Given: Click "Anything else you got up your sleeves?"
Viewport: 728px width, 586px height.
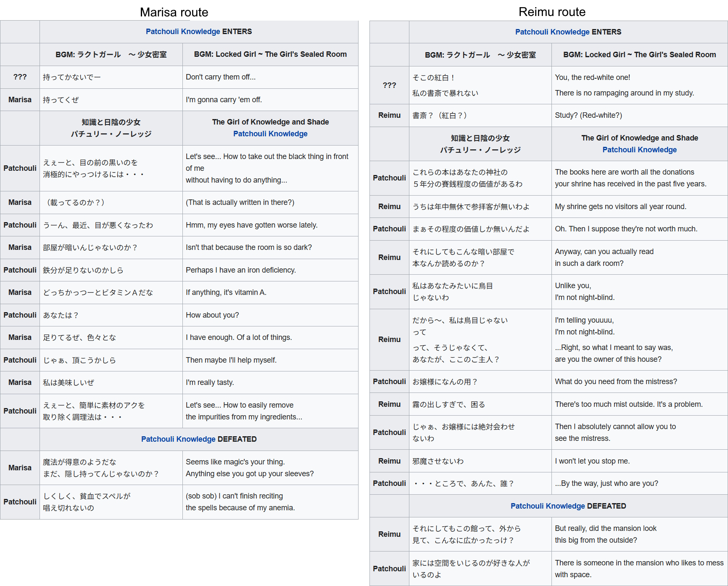Looking at the screenshot, I should coord(250,474).
